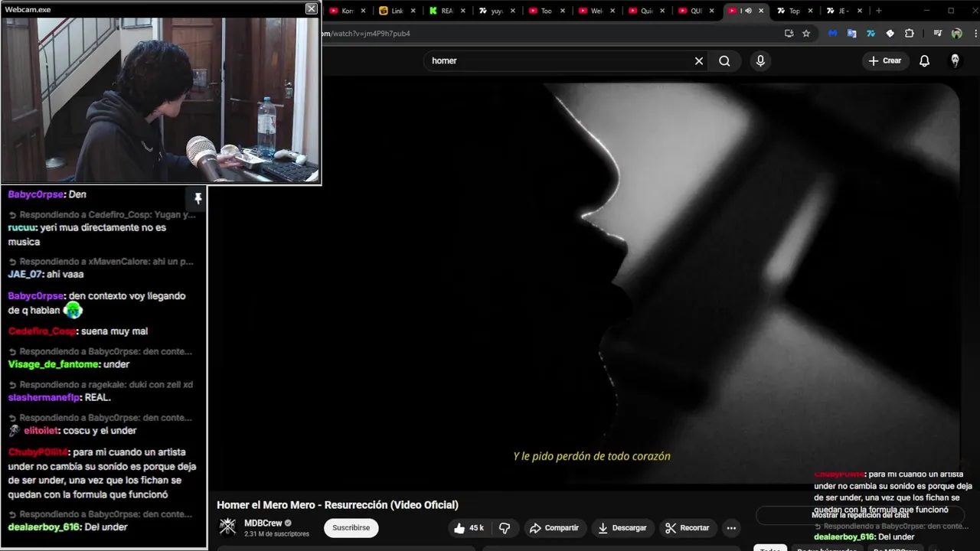The image size is (980, 551).
Task: Click the white diamond extension icon
Action: (x=890, y=34)
